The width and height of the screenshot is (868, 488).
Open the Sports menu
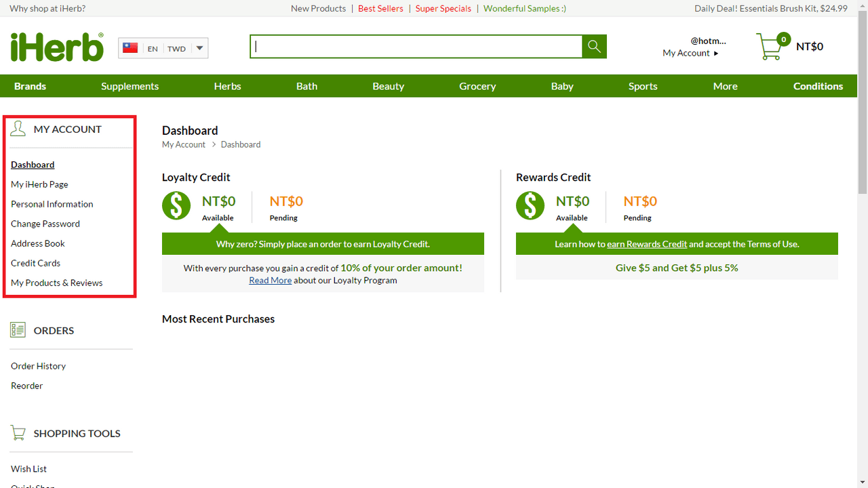point(643,86)
